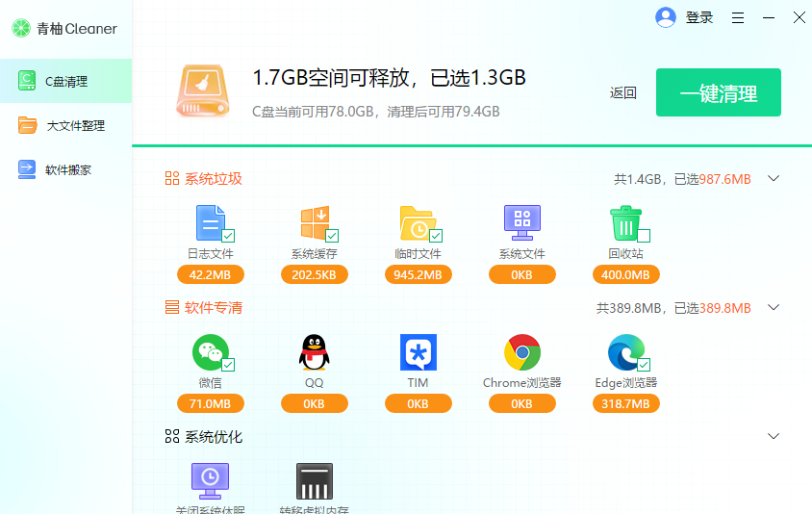Uncheck the Edge浏览器 checkbox
The height and width of the screenshot is (514, 812).
[x=644, y=365]
